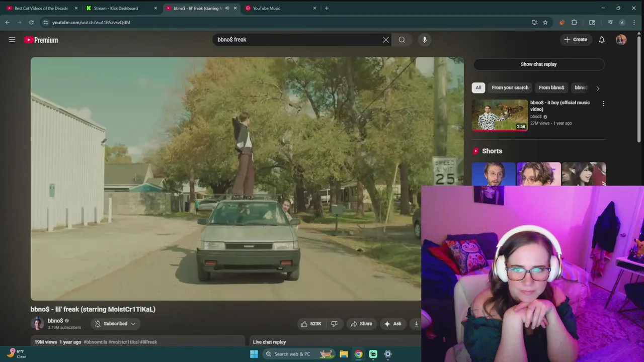Viewport: 644px width, 362px height.
Task: Select the 'From your search' chip
Action: (510, 87)
